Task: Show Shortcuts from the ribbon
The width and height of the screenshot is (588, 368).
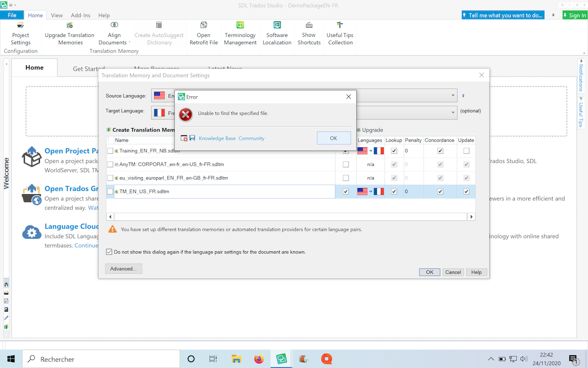Action: pyautogui.click(x=309, y=34)
